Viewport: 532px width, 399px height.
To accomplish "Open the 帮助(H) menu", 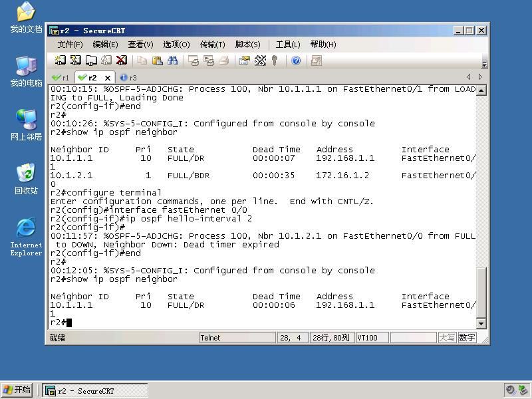I will 323,45.
